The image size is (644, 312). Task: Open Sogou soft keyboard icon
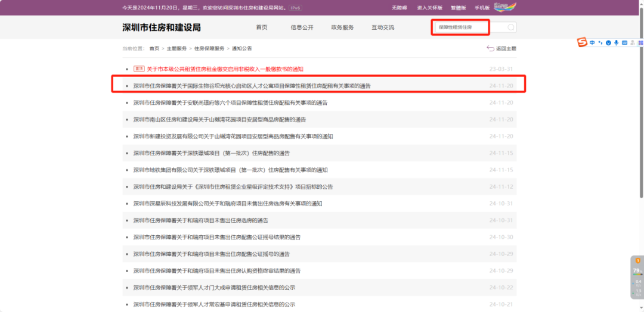(624, 43)
